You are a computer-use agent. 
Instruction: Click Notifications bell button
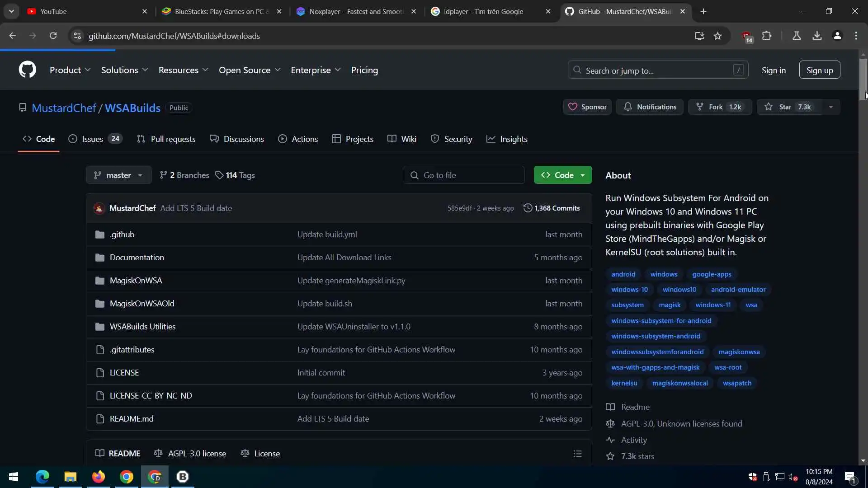point(650,107)
